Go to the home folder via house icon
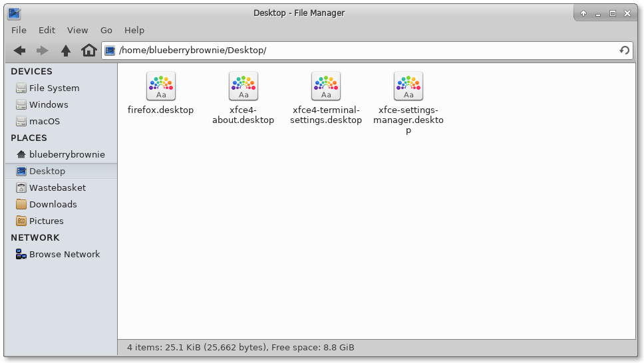Image resolution: width=644 pixels, height=363 pixels. tap(88, 51)
